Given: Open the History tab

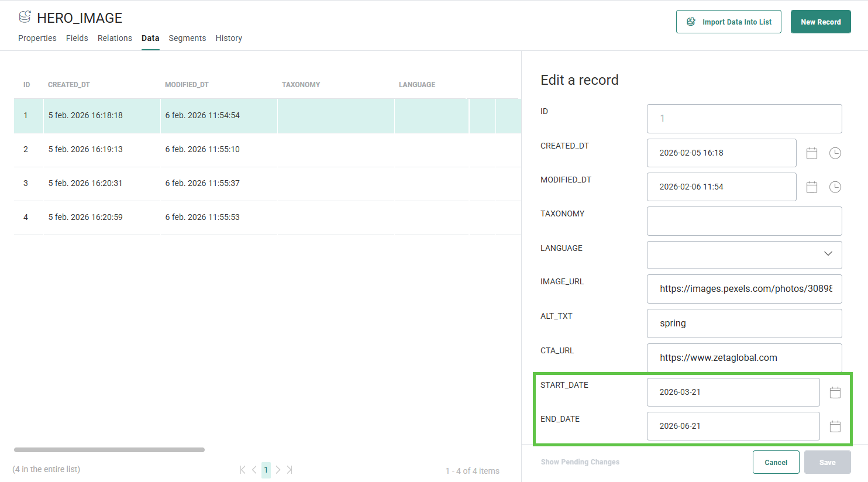Looking at the screenshot, I should tap(229, 38).
